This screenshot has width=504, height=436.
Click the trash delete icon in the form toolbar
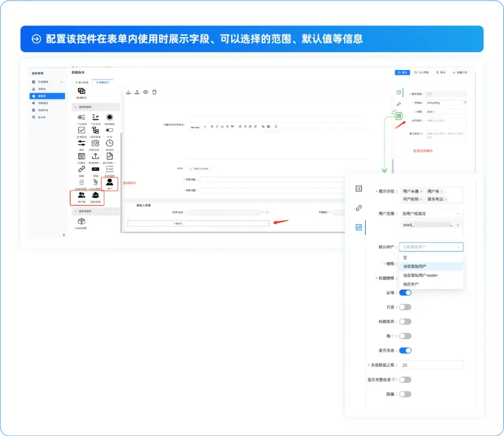[x=154, y=92]
